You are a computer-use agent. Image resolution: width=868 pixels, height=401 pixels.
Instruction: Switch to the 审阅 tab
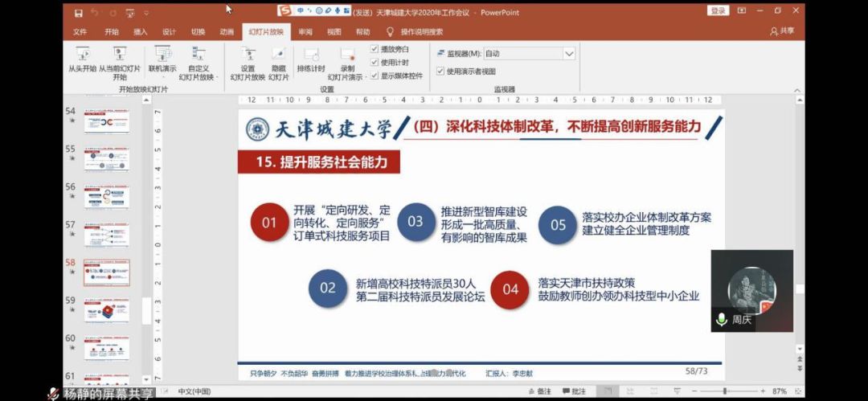coord(305,32)
